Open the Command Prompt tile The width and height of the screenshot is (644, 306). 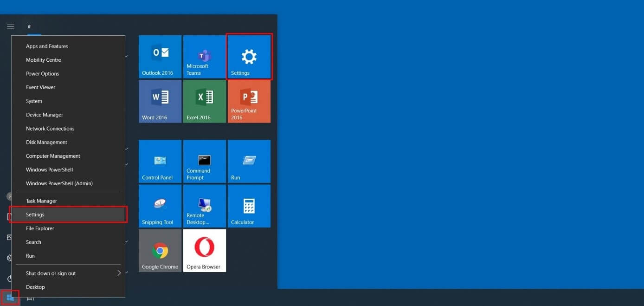[x=204, y=161]
